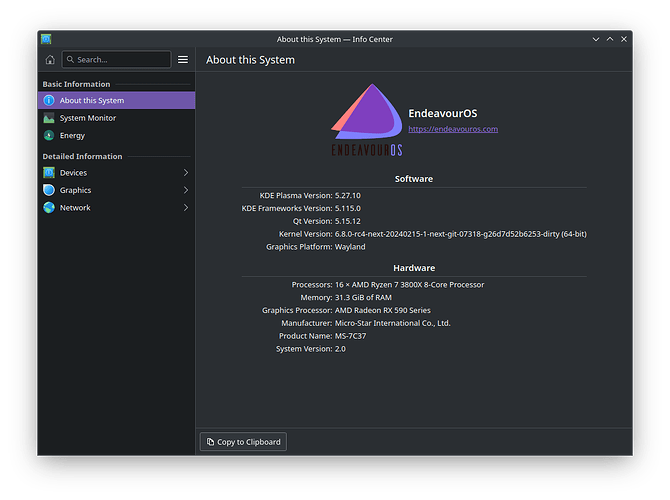
Task: Click the clipboard copy icon
Action: [x=210, y=442]
